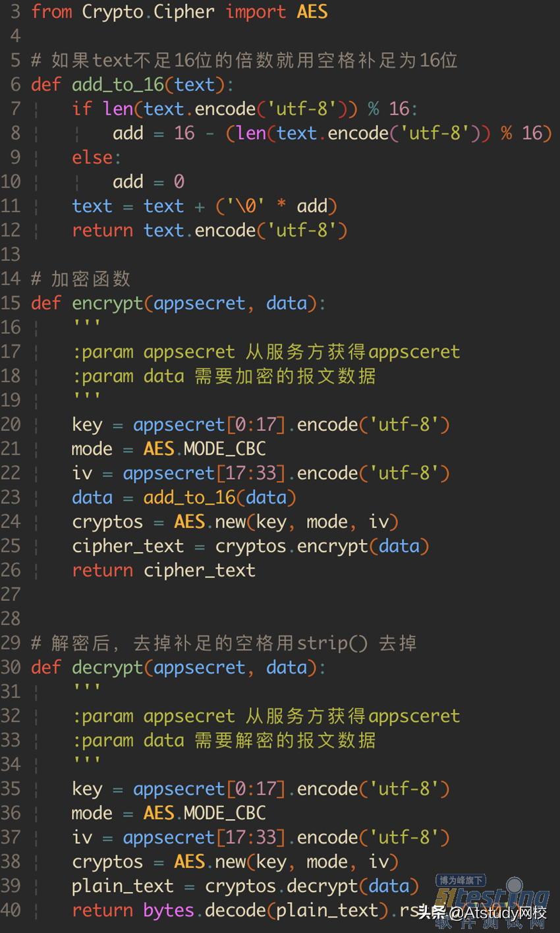560x933 pixels.
Task: Click the 51testing watermark logo
Action: pos(491,899)
